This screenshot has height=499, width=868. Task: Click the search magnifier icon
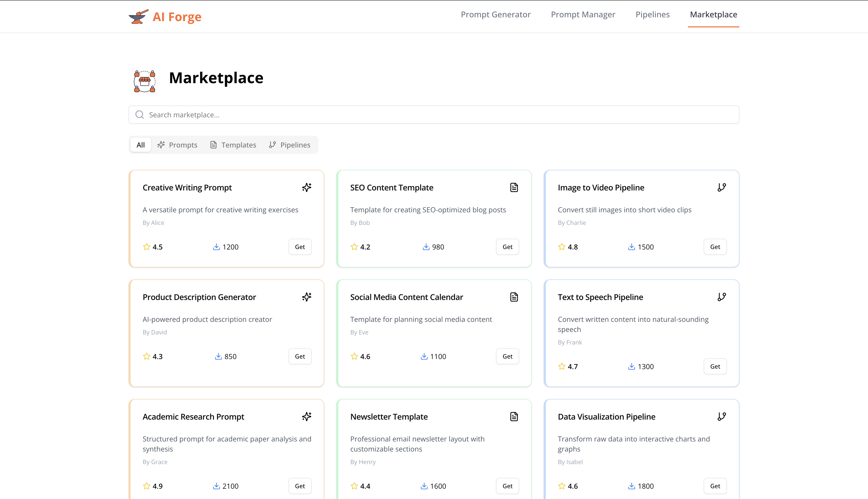(x=139, y=115)
